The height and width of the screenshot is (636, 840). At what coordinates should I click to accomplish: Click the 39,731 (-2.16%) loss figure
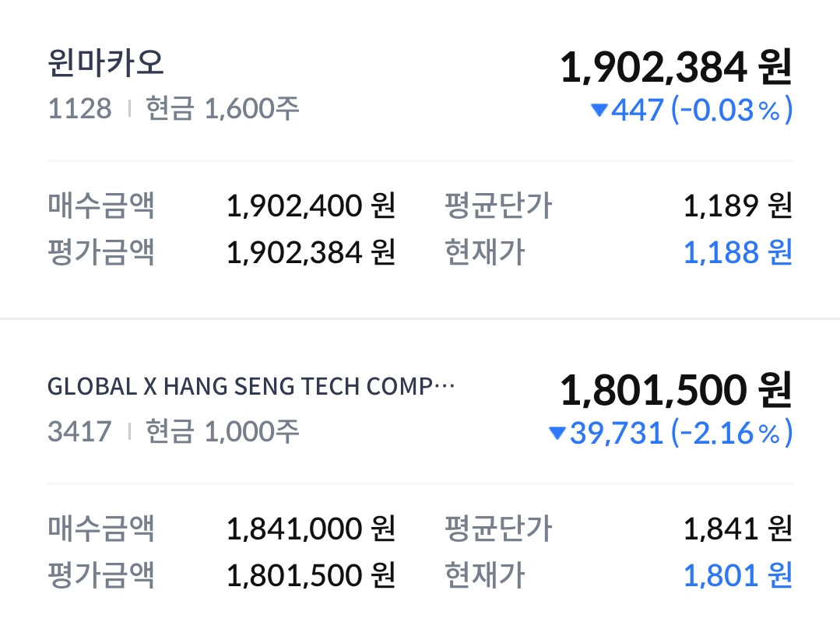point(680,433)
